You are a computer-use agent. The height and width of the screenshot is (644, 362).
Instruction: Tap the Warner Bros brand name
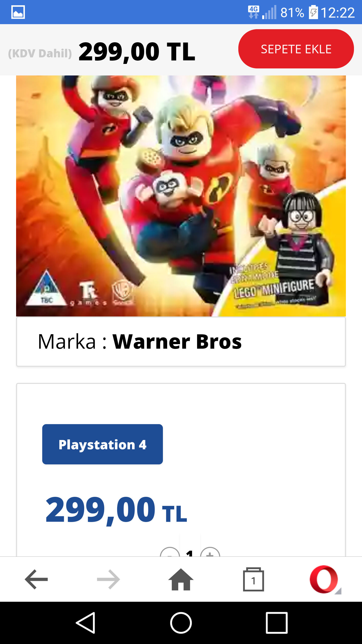click(177, 342)
